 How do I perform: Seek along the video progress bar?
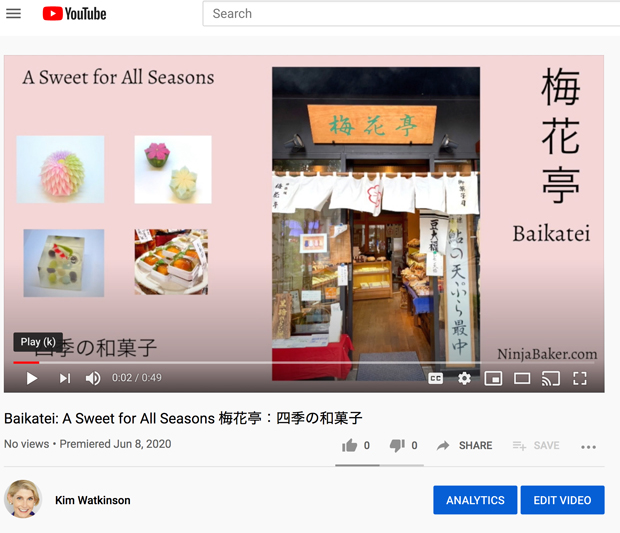tap(300, 362)
